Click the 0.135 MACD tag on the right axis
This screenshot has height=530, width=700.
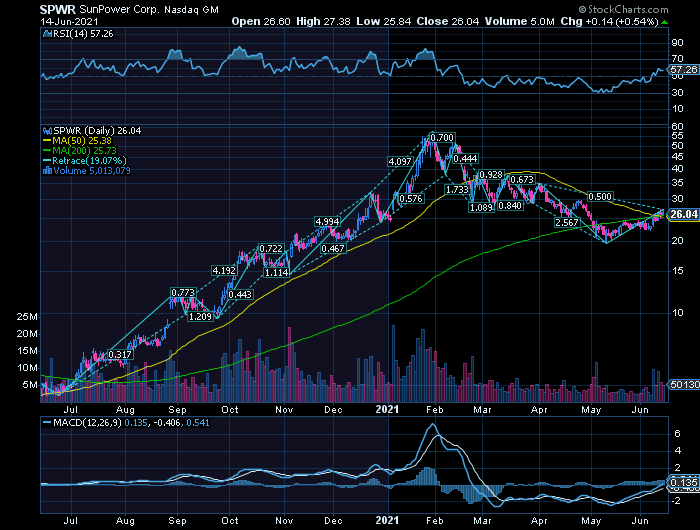(x=683, y=483)
